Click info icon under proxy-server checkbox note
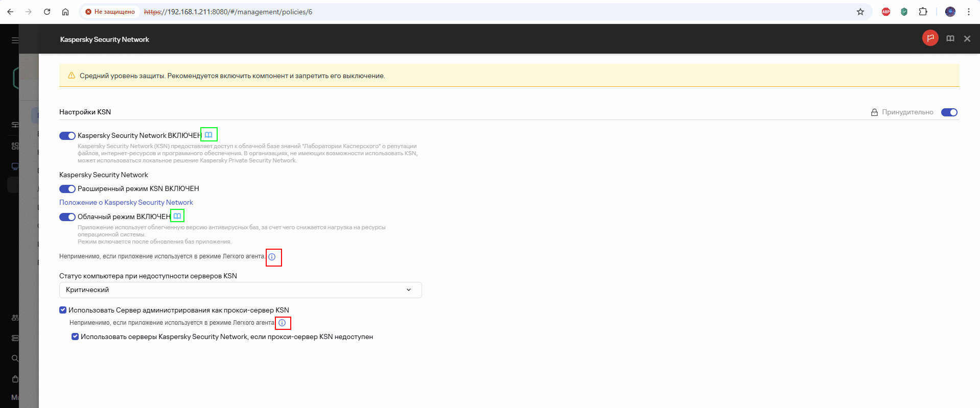Screen dimensions: 980x408 pyautogui.click(x=282, y=323)
